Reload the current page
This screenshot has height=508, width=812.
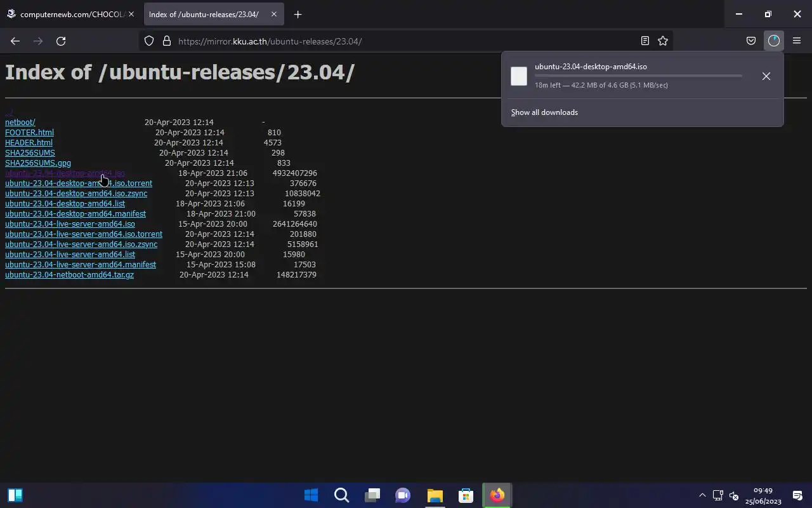click(x=61, y=41)
